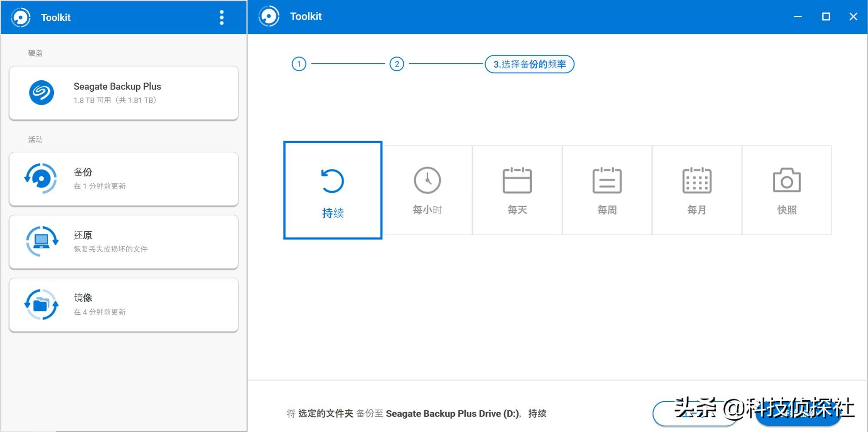Open the 备份 (Backup) activity icon

[x=41, y=178]
